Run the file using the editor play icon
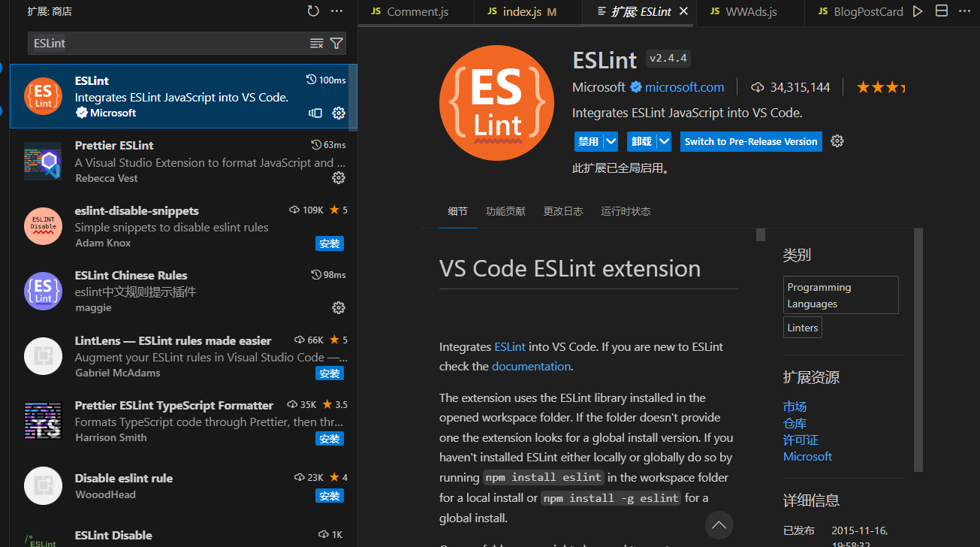This screenshot has width=980, height=547. [918, 11]
